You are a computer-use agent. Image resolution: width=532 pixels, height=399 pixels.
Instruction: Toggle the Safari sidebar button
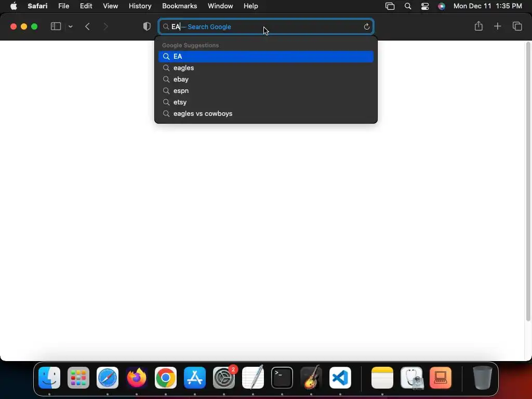[x=56, y=26]
